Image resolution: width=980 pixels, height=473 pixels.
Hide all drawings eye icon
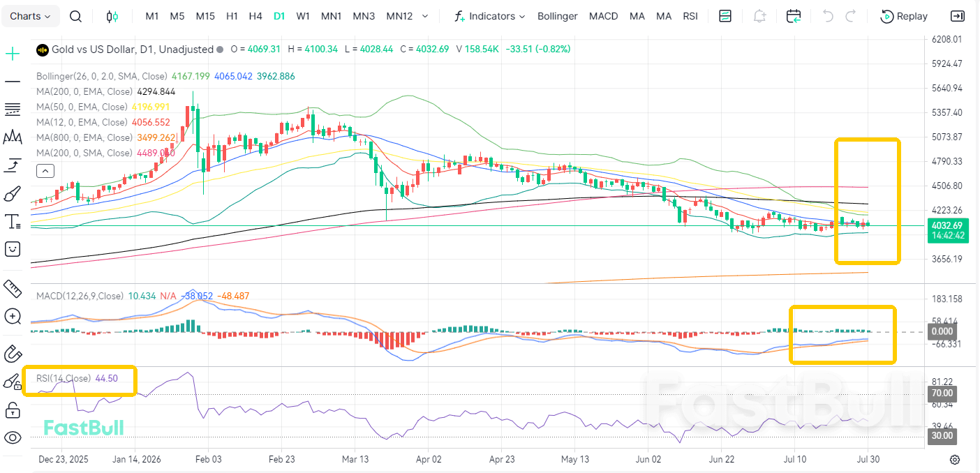(x=13, y=437)
